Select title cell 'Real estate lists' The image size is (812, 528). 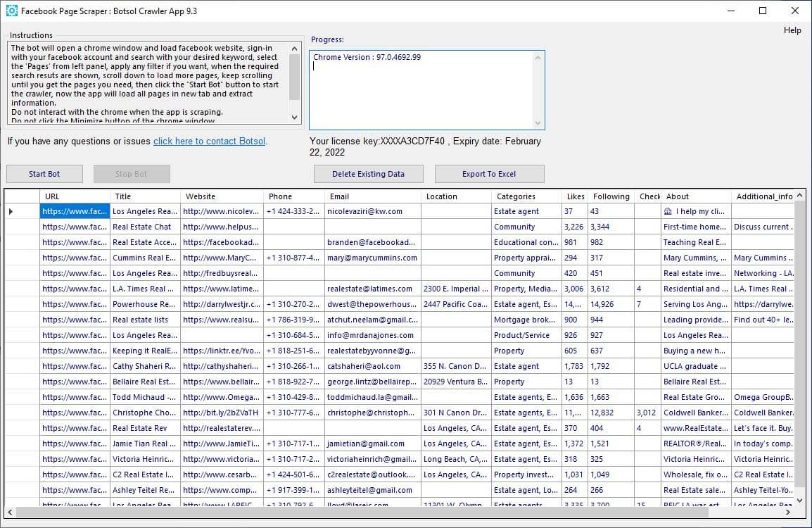coord(145,320)
